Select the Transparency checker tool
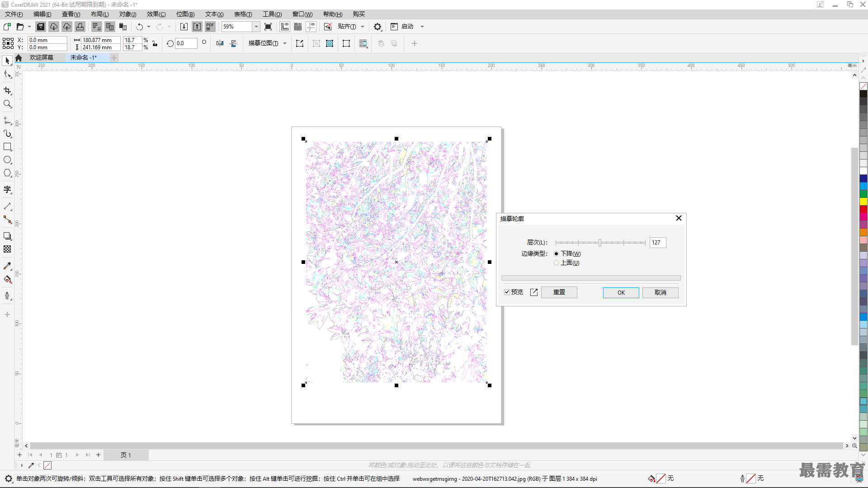 [x=7, y=249]
